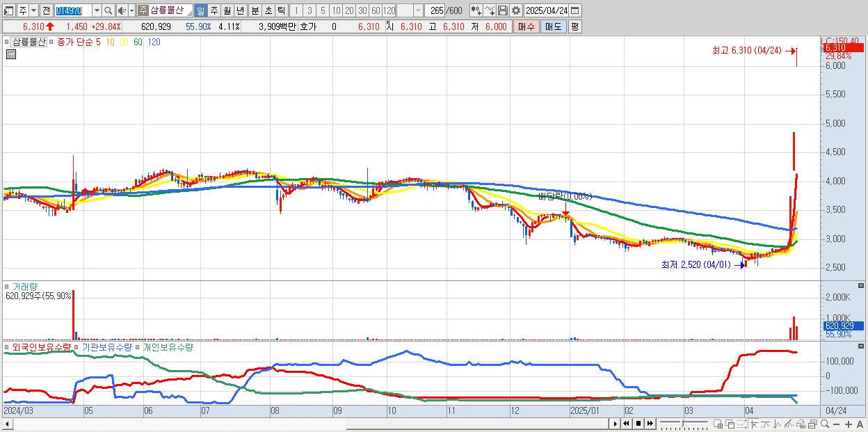Toggle the 삼륭물산 chart legend button

point(29,42)
